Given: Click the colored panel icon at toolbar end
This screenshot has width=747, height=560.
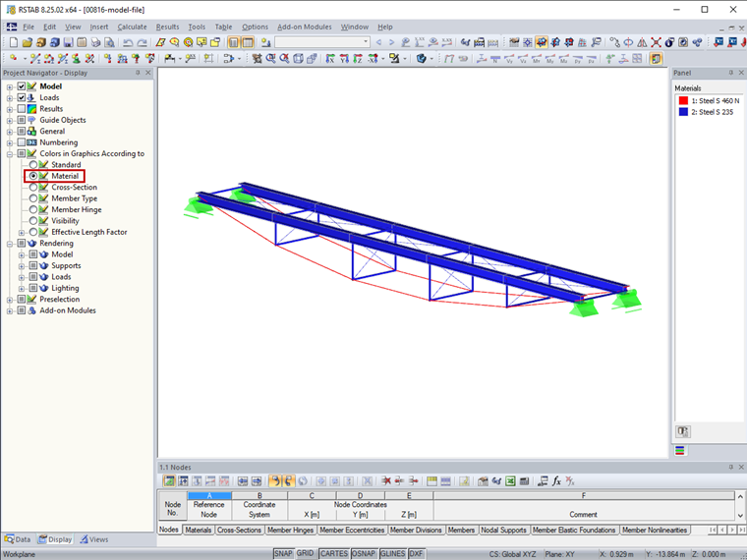Looking at the screenshot, I should tap(656, 59).
